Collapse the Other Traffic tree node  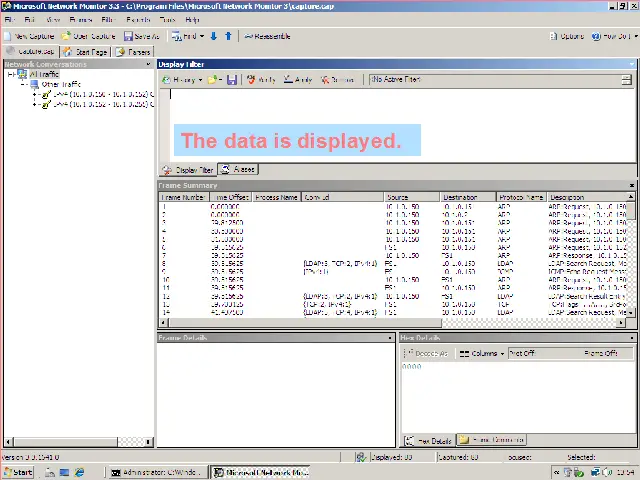pos(24,84)
